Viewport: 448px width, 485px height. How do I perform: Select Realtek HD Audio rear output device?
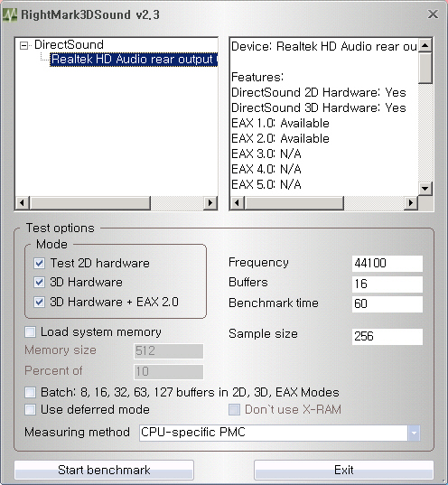[x=134, y=60]
